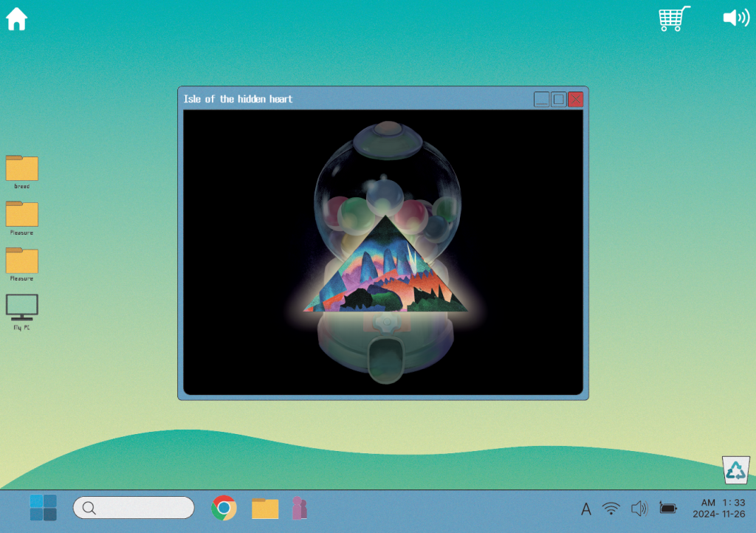
Task: Open the clock and date in the taskbar
Action: pyautogui.click(x=718, y=508)
